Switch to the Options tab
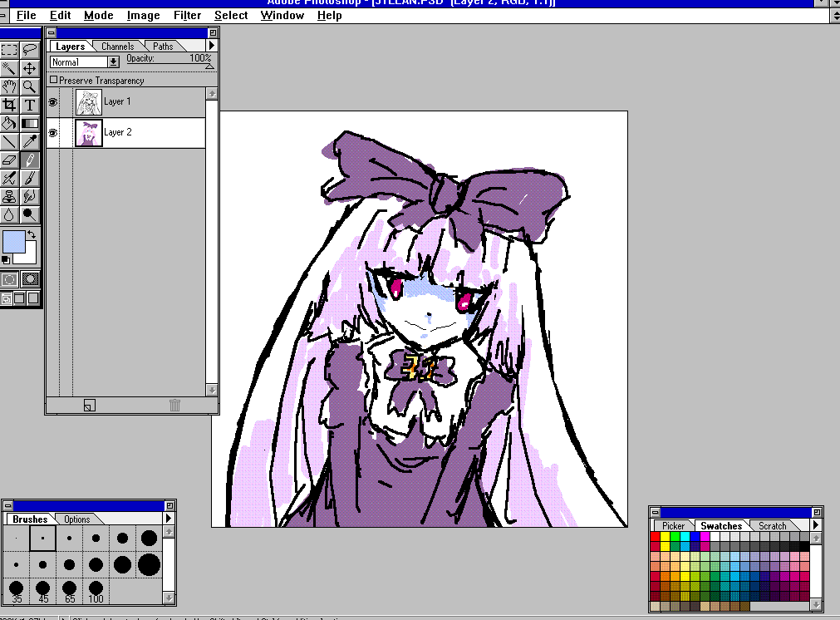Screen dimensions: 840x620 (77, 519)
